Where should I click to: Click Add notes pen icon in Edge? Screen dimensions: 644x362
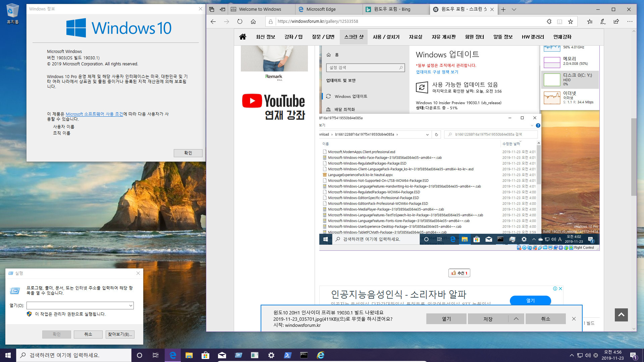click(603, 21)
